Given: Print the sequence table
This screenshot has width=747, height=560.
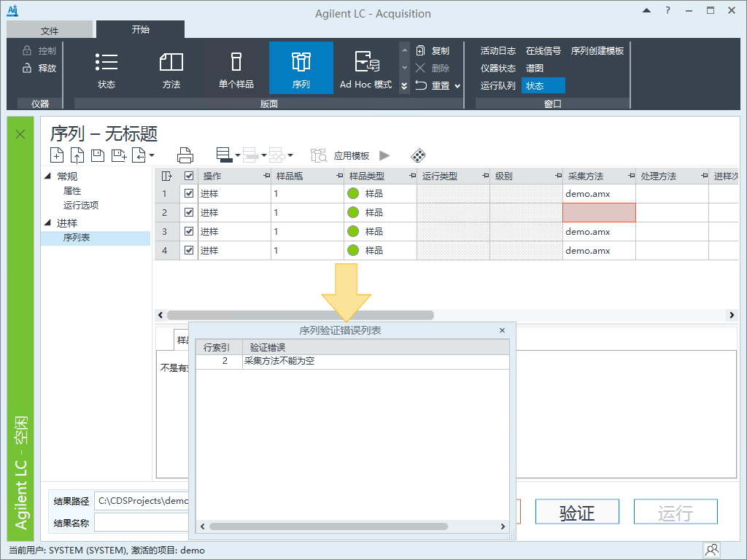Looking at the screenshot, I should pyautogui.click(x=185, y=155).
